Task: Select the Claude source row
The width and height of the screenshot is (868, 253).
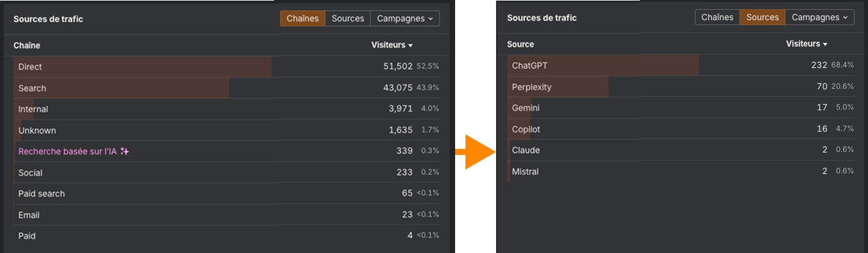Action: tap(681, 150)
